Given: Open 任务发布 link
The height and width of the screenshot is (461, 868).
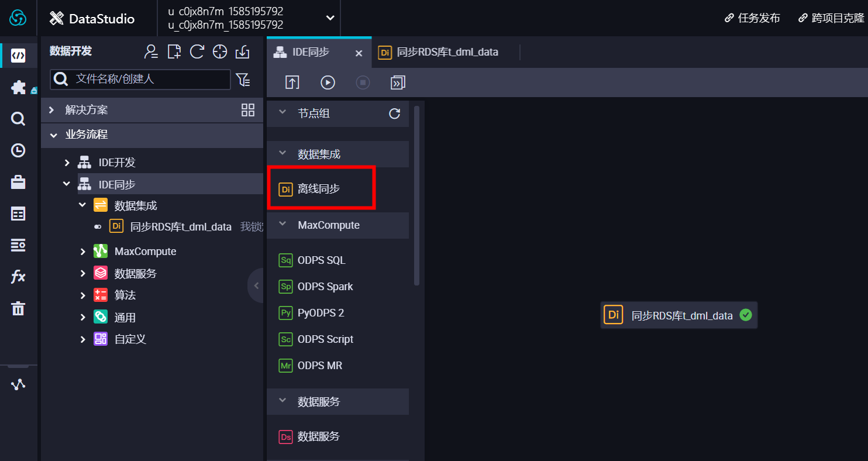Looking at the screenshot, I should (759, 18).
